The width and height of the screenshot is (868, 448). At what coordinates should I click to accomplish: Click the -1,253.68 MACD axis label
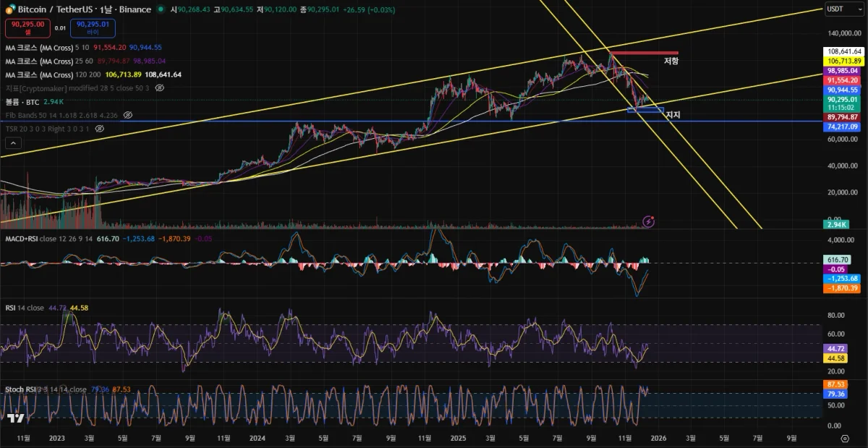coord(843,279)
